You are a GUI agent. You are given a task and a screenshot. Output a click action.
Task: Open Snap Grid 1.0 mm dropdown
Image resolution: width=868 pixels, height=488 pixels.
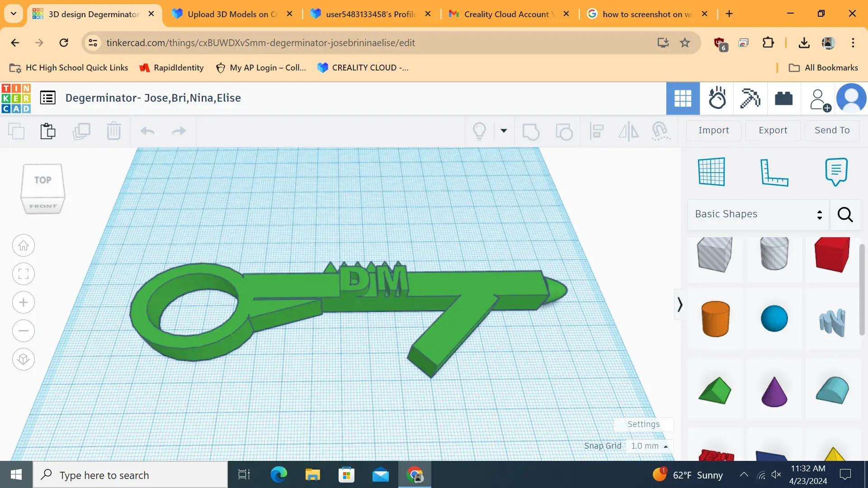[649, 446]
